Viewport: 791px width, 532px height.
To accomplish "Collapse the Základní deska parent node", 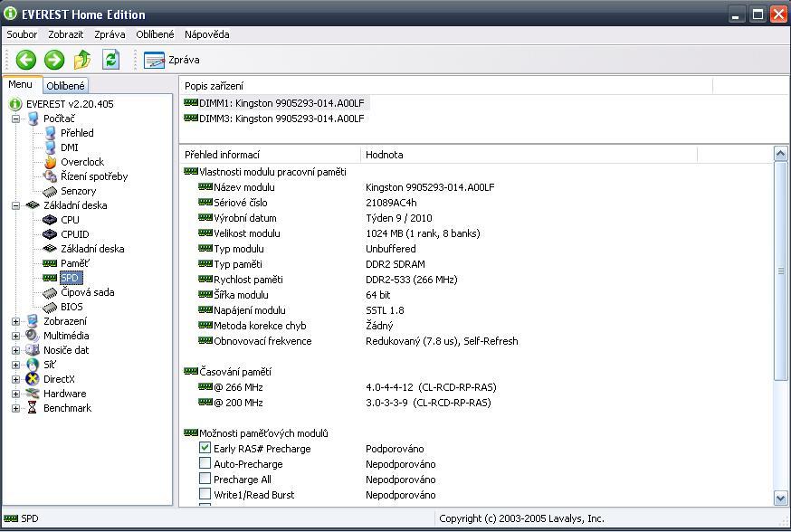I will [x=15, y=205].
